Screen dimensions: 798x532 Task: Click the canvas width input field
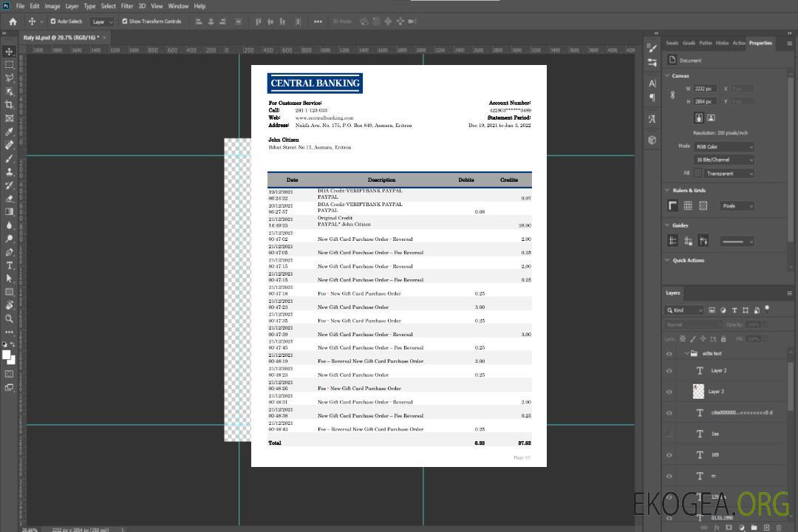[704, 89]
